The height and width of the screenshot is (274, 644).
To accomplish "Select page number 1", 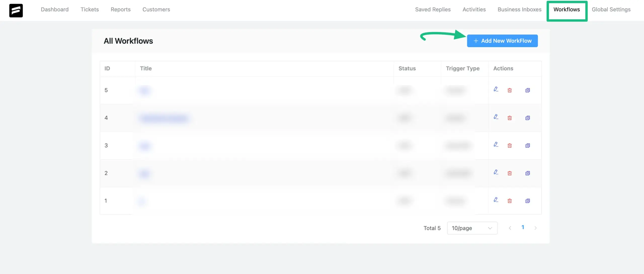I will pyautogui.click(x=522, y=227).
